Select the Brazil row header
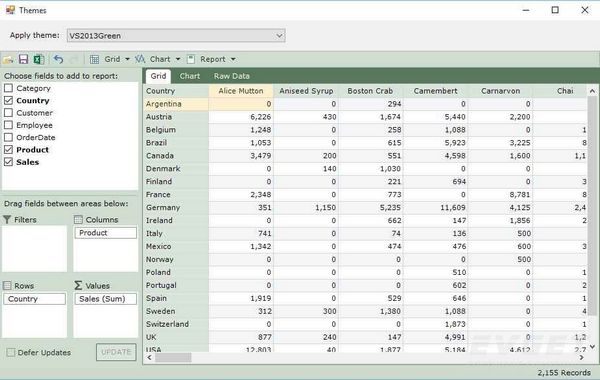The height and width of the screenshot is (380, 600). click(176, 143)
